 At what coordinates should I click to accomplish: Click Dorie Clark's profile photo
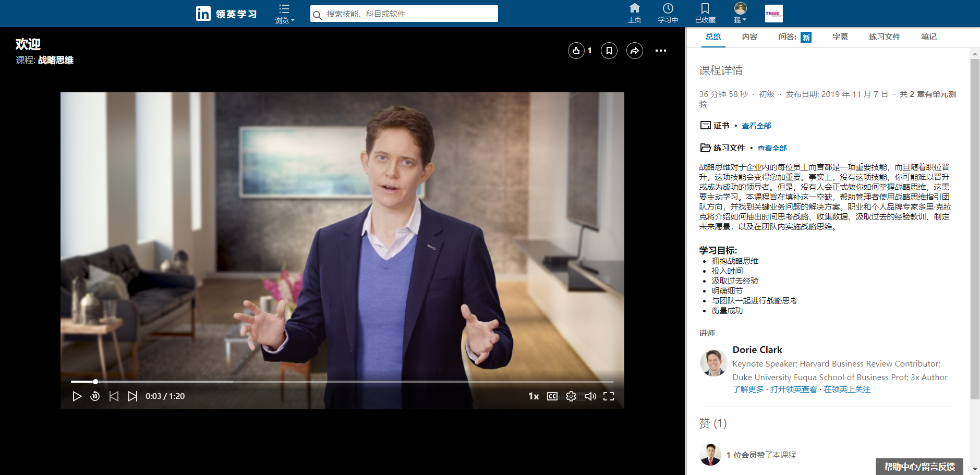click(713, 363)
